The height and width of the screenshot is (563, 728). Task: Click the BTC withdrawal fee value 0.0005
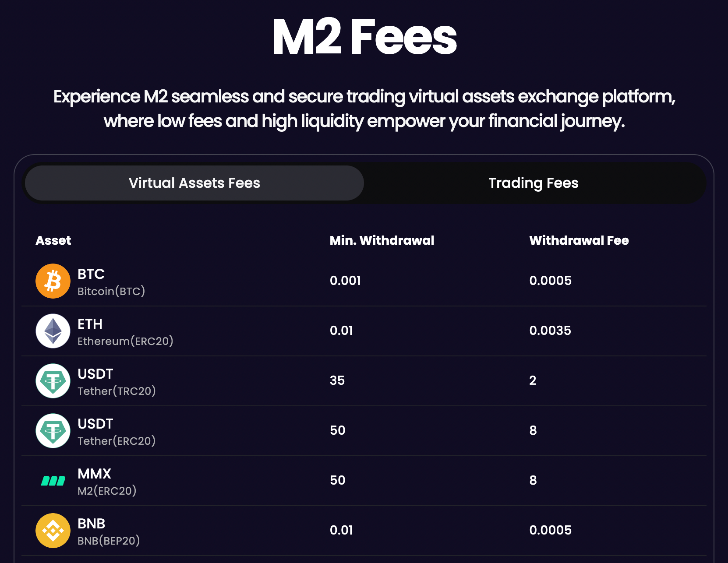click(551, 281)
